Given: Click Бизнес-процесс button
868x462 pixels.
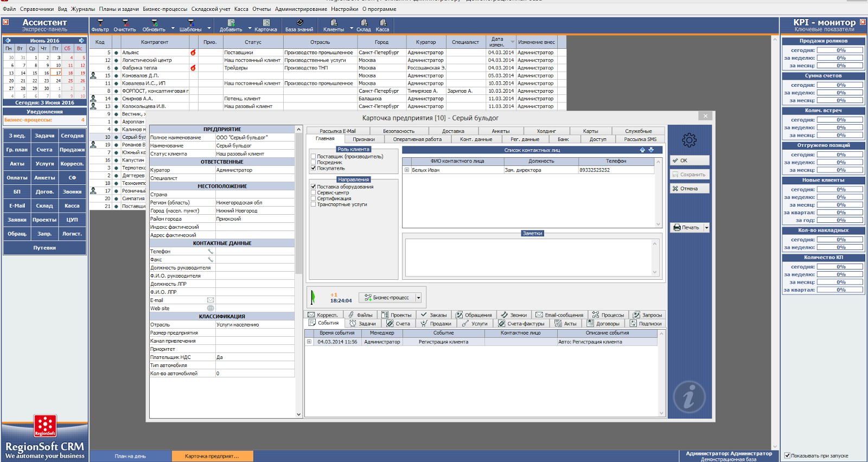Looking at the screenshot, I should click(386, 298).
